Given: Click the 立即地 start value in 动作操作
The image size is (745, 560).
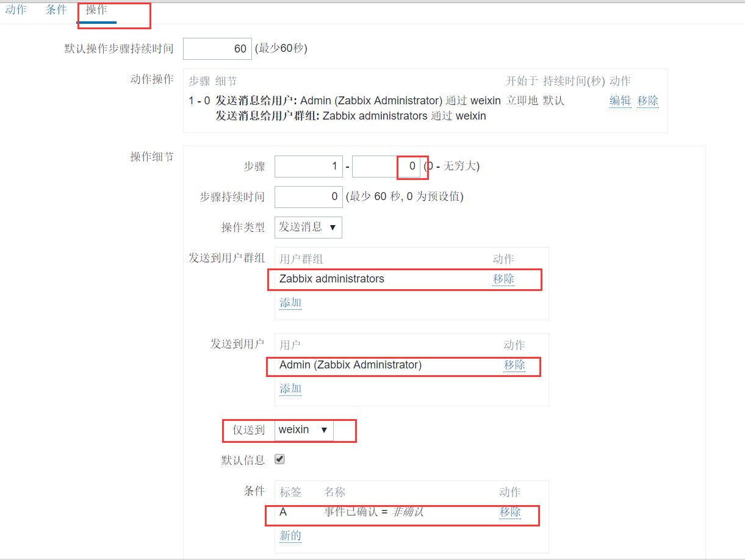Looking at the screenshot, I should point(522,101).
